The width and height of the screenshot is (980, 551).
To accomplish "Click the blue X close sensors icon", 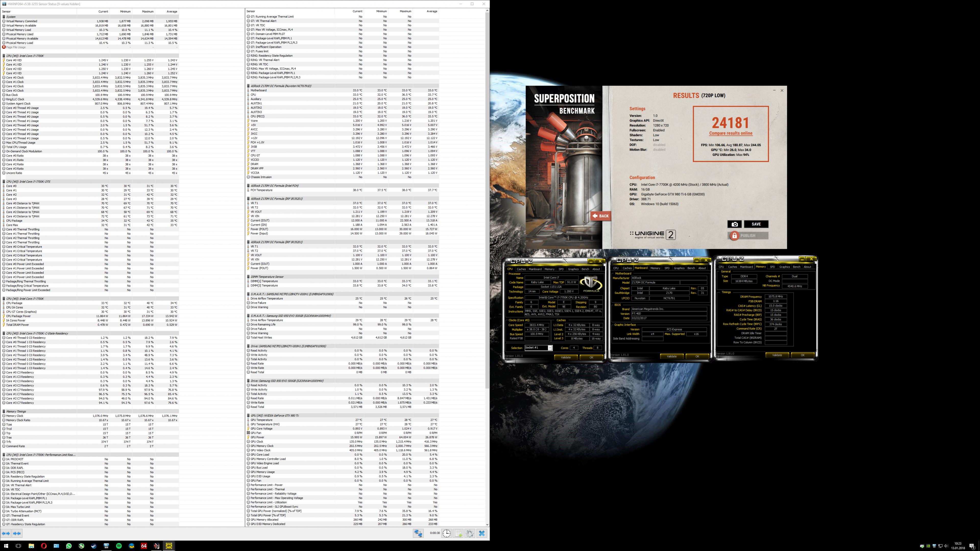I will [x=482, y=533].
